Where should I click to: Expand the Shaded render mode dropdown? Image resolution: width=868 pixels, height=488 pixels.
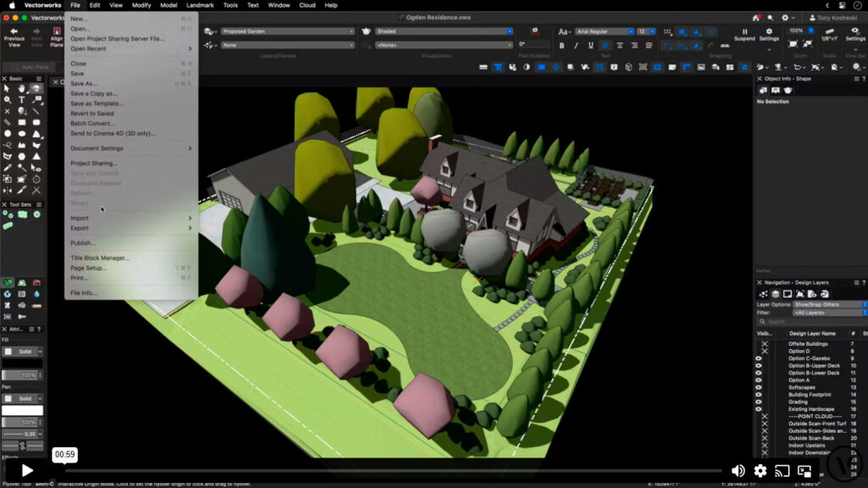pyautogui.click(x=444, y=31)
